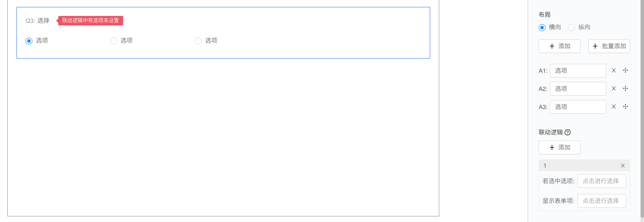Choose the second 选项 radio in Q3
This screenshot has height=222, width=644.
click(114, 41)
